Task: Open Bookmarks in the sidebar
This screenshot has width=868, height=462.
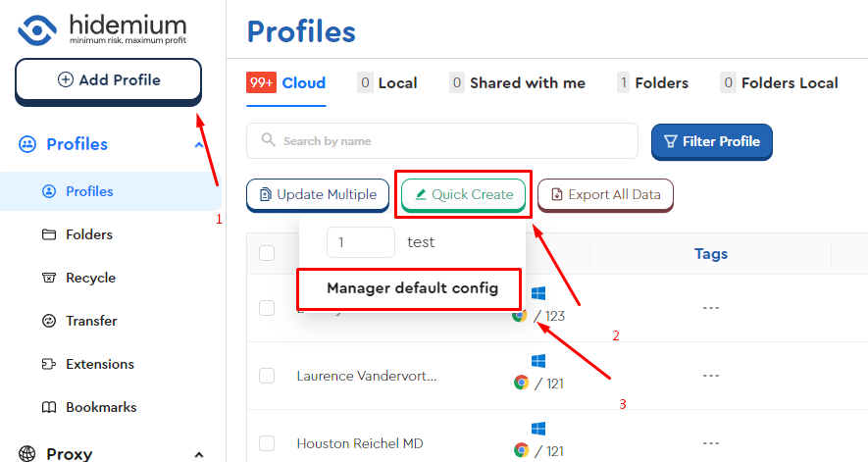Action: pyautogui.click(x=101, y=407)
